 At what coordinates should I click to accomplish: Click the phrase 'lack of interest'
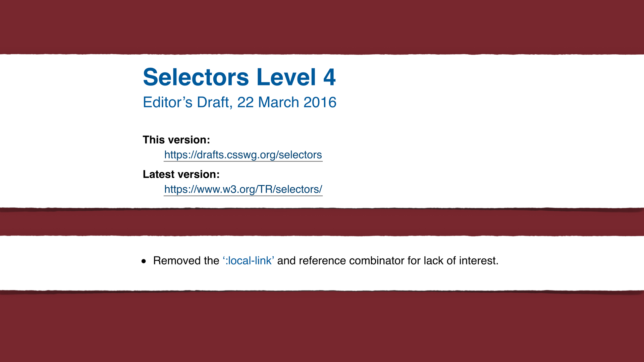(460, 260)
